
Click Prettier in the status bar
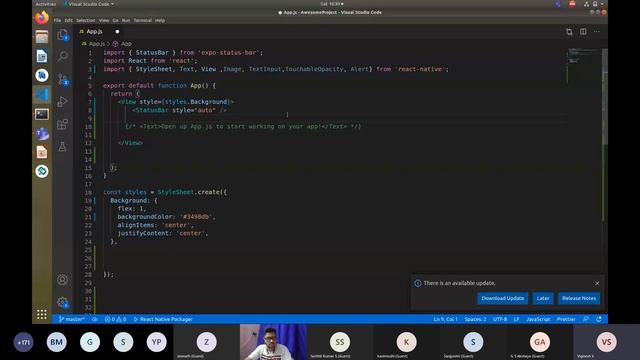coord(566,319)
